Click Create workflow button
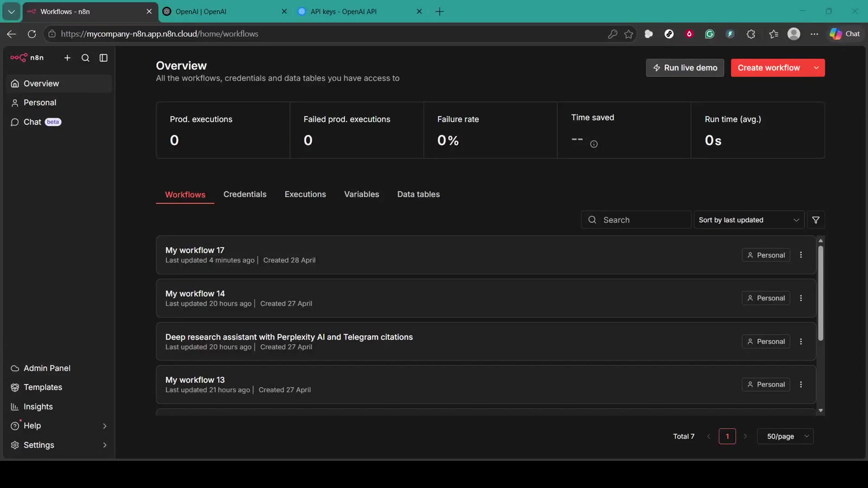 pos(769,68)
